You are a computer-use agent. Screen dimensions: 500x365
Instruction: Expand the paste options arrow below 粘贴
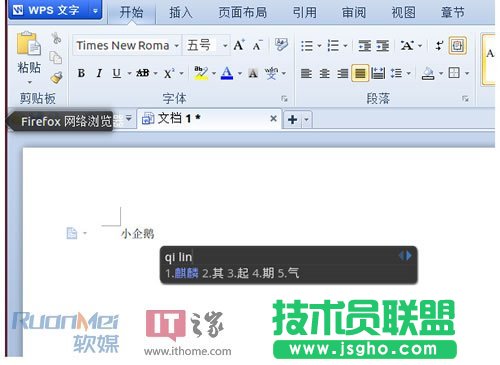click(30, 82)
